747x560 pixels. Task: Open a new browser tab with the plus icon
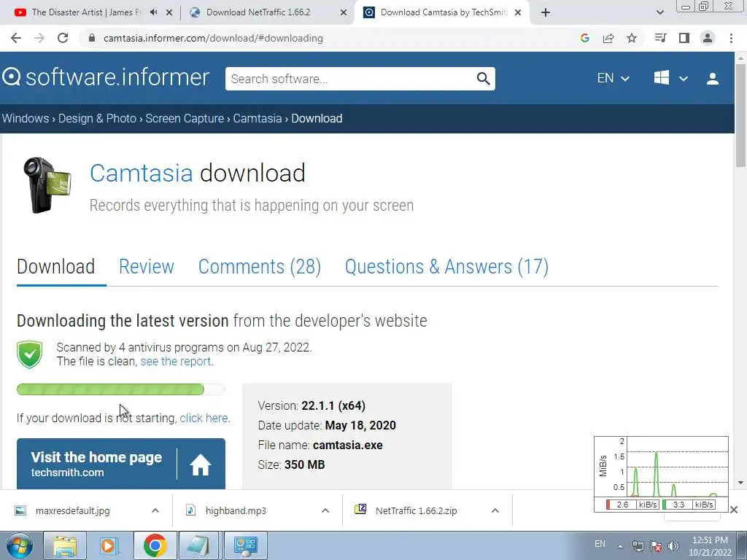[x=546, y=12]
